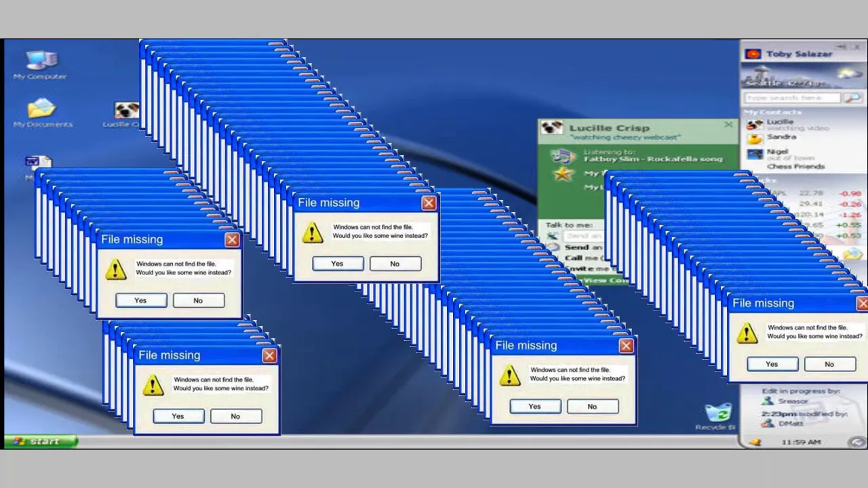Click Yes in dialog covering the sidebar

point(772,365)
